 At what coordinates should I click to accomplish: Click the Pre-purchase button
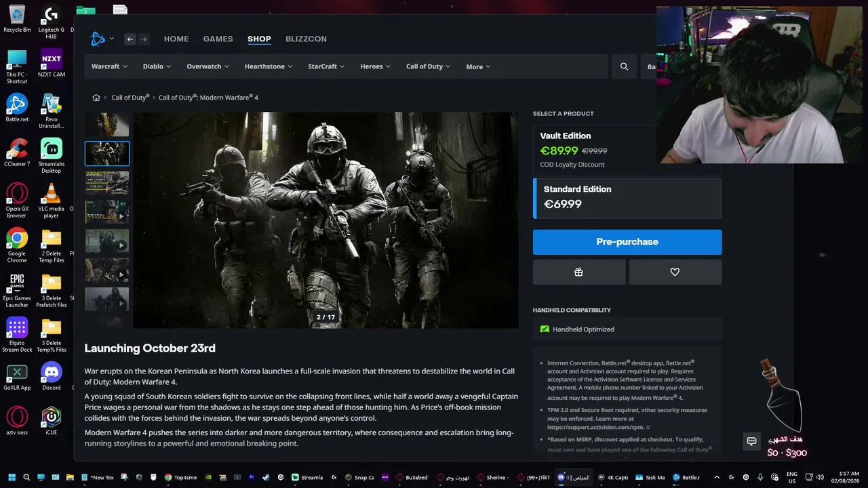pyautogui.click(x=627, y=242)
